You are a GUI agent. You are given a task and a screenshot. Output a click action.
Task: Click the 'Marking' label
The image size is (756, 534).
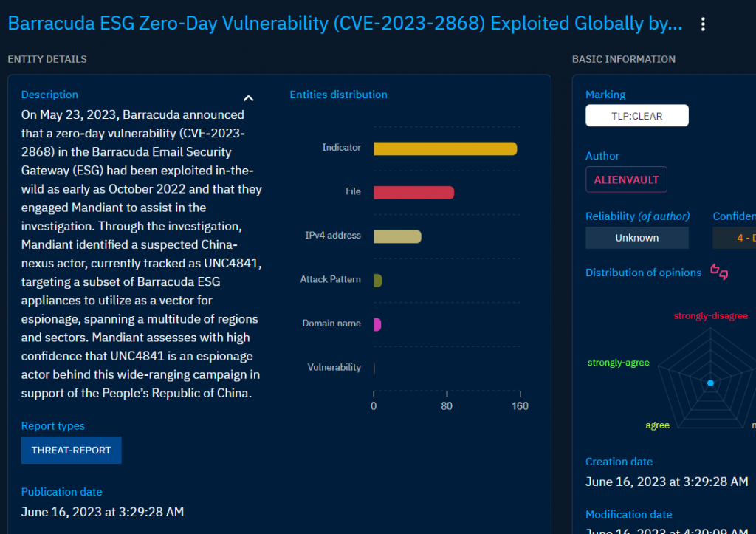[x=605, y=95]
